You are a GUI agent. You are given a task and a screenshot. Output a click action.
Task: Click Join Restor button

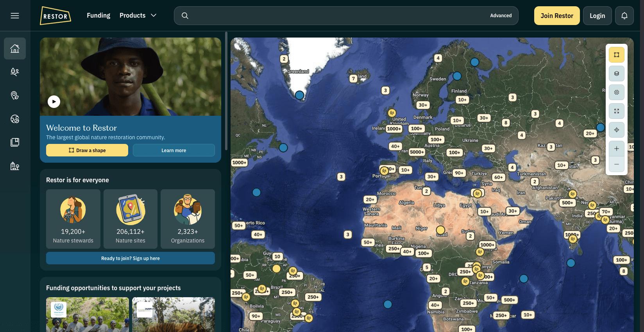[x=557, y=16]
